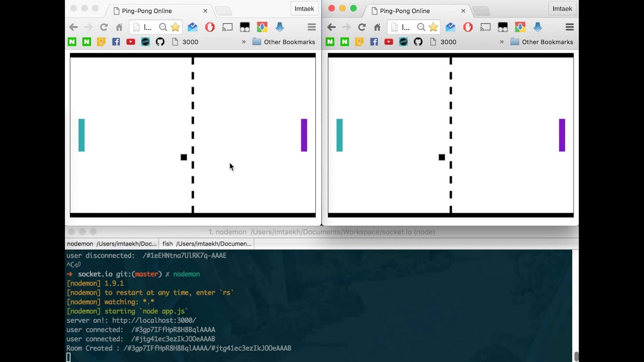644x362 pixels.
Task: Open Chrome hamburger menu in left window
Action: [x=311, y=27]
